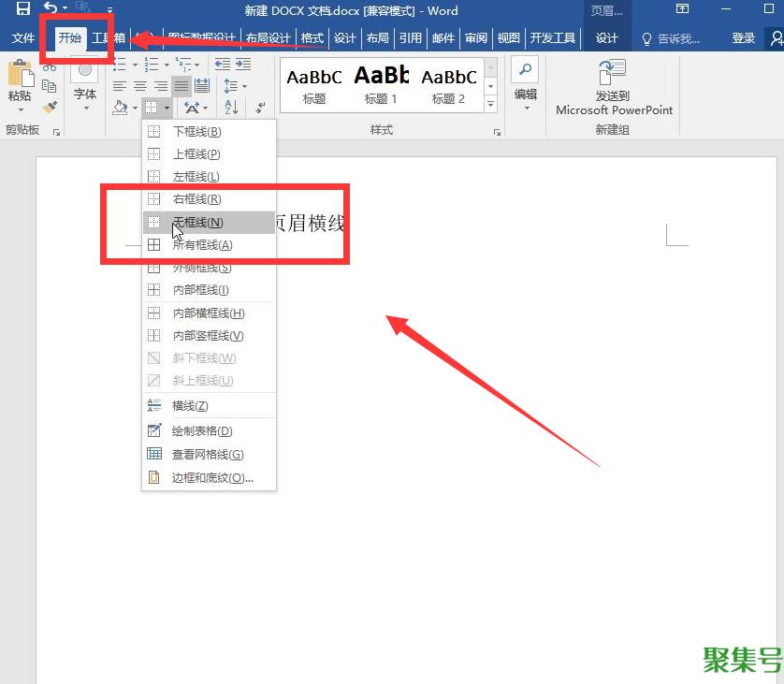This screenshot has height=684, width=784.
Task: Open the Line Spacing dropdown arrow
Action: [244, 86]
